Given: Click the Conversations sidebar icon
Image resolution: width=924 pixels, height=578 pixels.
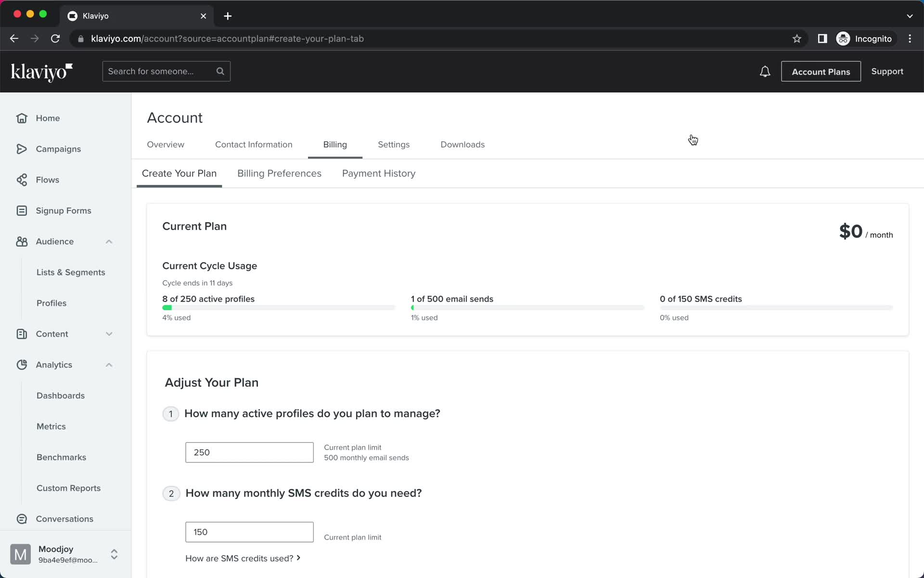Looking at the screenshot, I should coord(22,519).
